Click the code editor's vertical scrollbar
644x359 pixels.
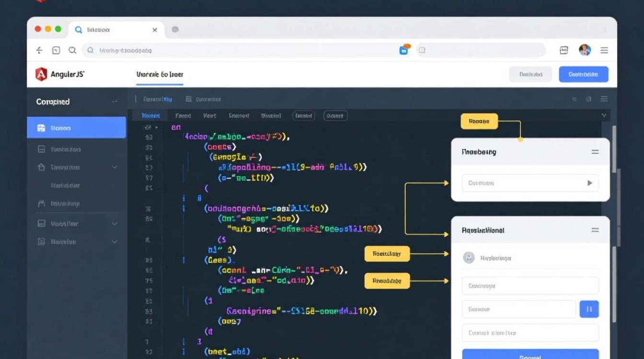pyautogui.click(x=614, y=148)
